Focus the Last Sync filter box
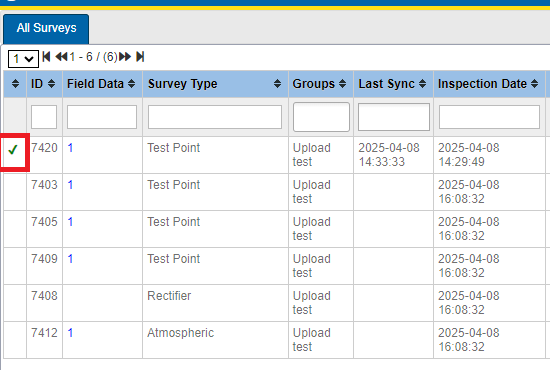 click(394, 117)
